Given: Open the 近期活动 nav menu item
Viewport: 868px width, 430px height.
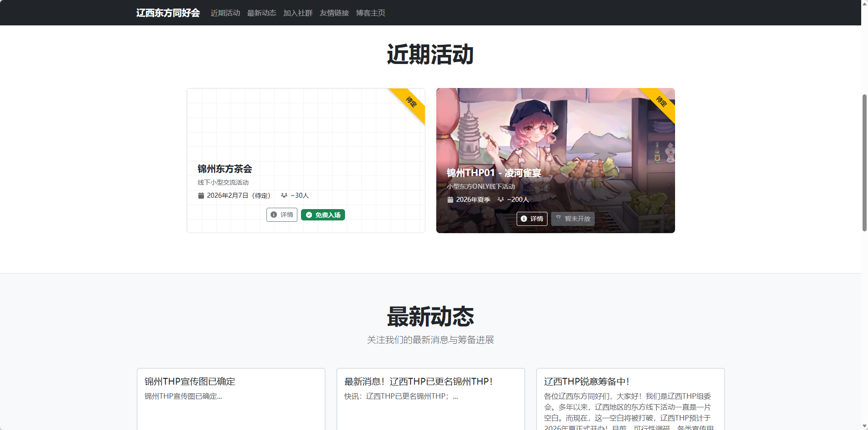Looking at the screenshot, I should click(x=225, y=13).
